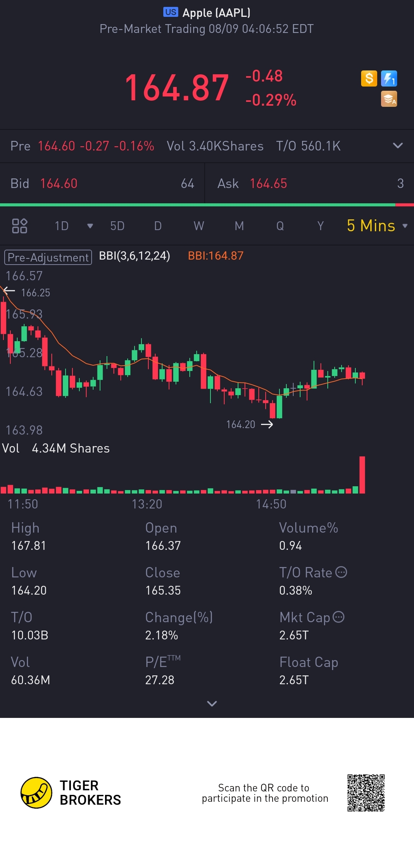Tap the bid-ask ratio bar

(x=207, y=205)
